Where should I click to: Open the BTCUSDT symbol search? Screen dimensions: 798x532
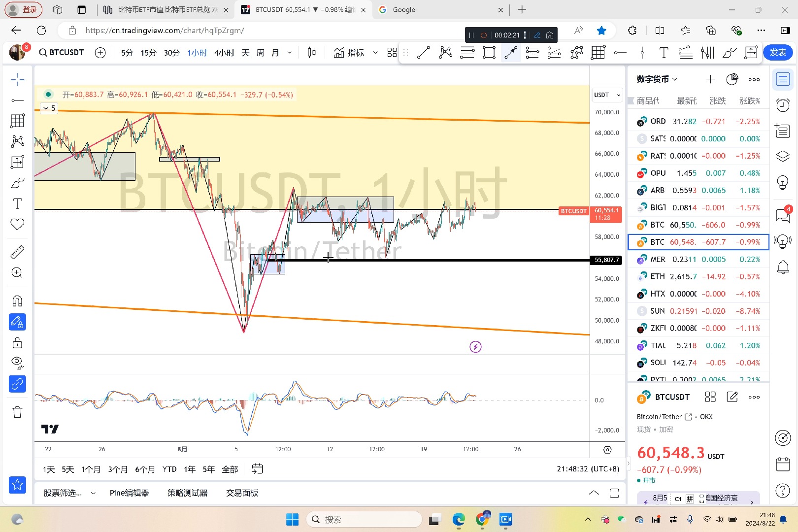click(x=62, y=52)
